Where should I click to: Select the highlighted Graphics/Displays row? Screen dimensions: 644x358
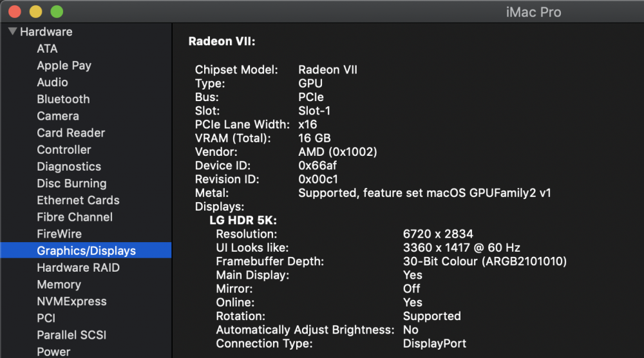pos(86,250)
